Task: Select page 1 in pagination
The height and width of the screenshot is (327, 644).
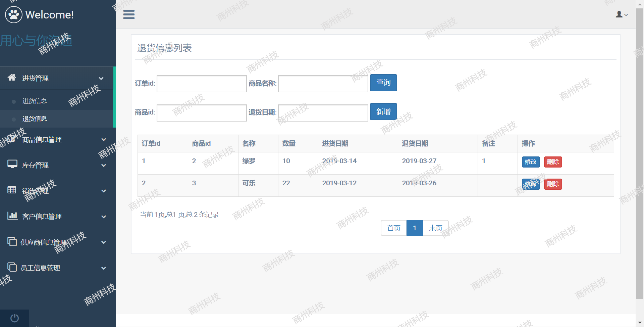Action: point(415,228)
